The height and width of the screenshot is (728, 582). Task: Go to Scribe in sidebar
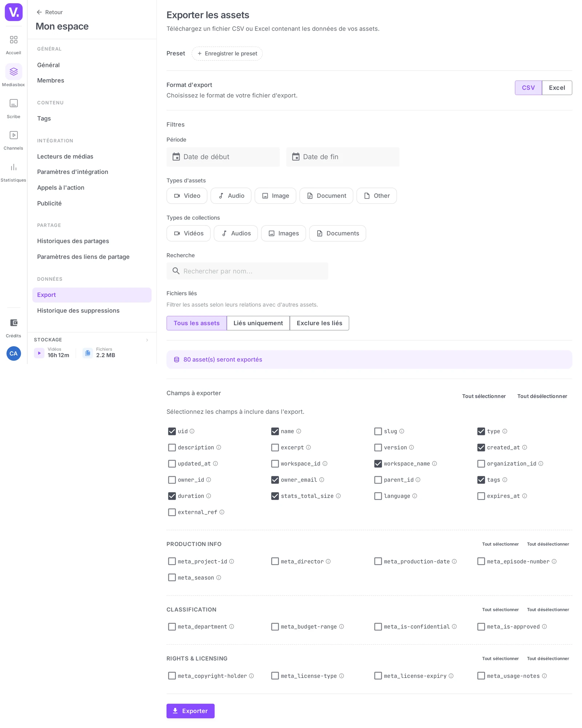13,103
